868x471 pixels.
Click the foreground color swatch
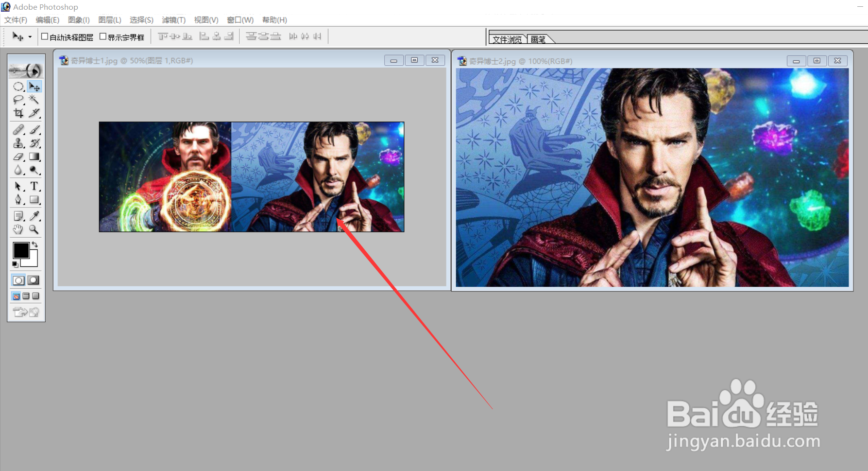(x=20, y=250)
